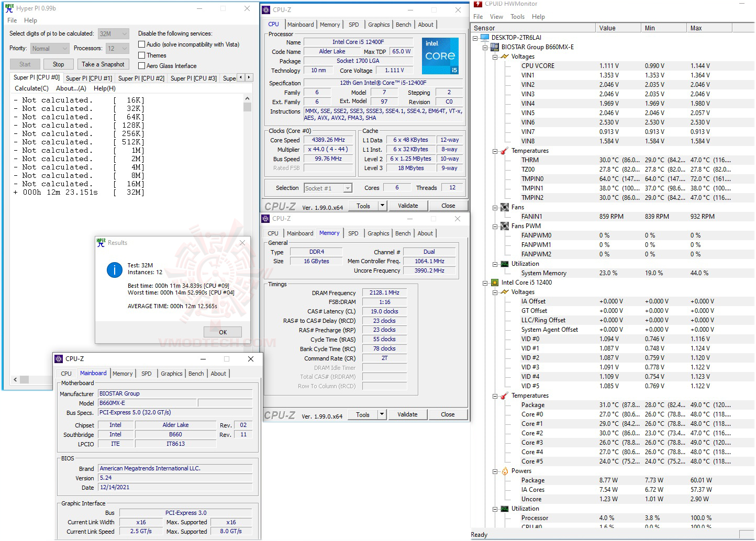Collapse the Intel Core i5 12400 node

point(485,283)
